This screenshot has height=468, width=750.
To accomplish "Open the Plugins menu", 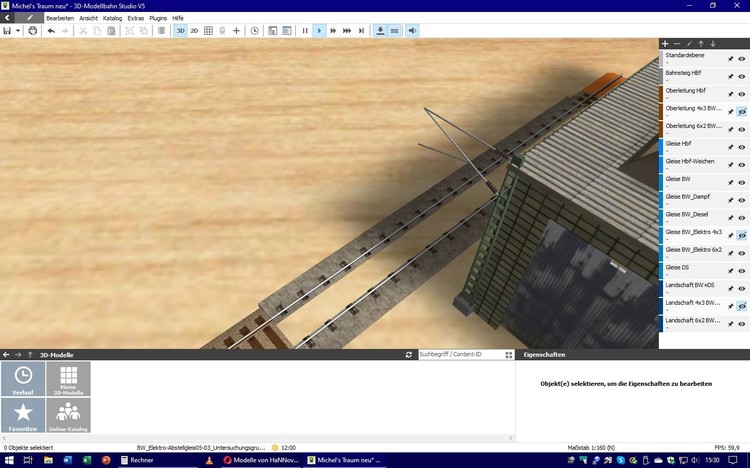I will [158, 18].
